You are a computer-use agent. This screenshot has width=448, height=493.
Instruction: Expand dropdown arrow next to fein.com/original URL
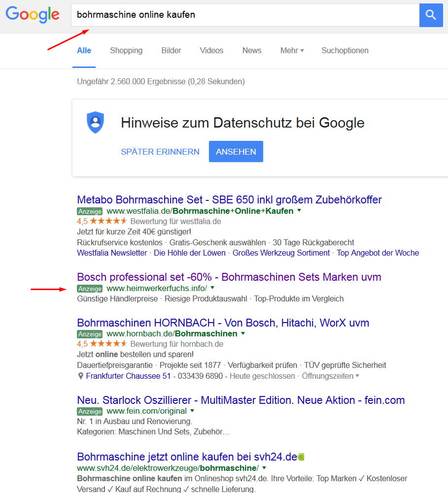click(x=192, y=410)
